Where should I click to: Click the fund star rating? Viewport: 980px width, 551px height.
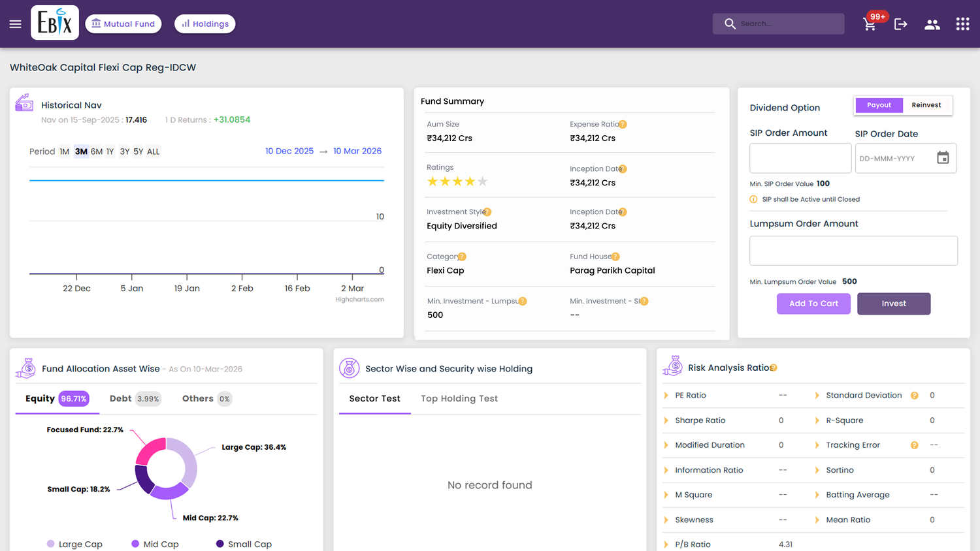[457, 181]
